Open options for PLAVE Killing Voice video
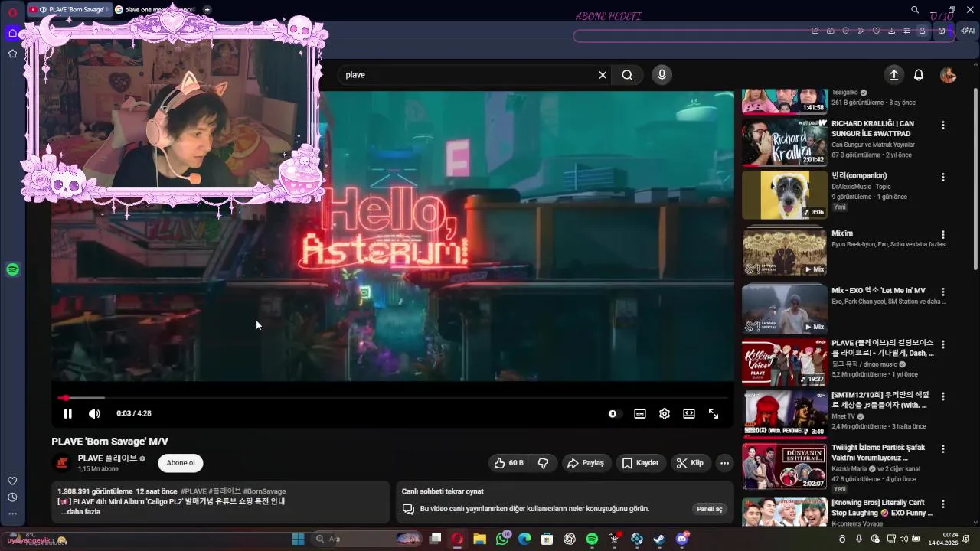The image size is (980, 551). (x=943, y=344)
